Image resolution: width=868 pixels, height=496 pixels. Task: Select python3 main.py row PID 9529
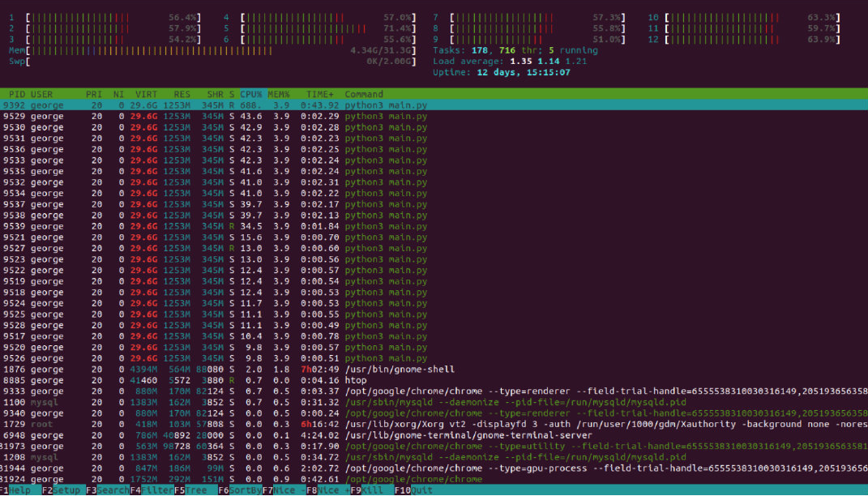pos(434,116)
